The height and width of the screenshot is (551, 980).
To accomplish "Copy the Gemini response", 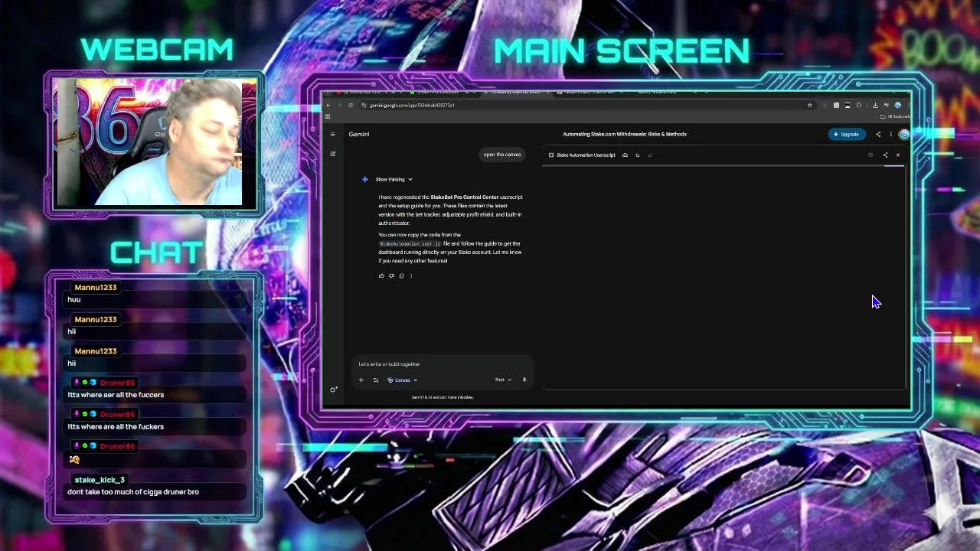I will point(401,275).
